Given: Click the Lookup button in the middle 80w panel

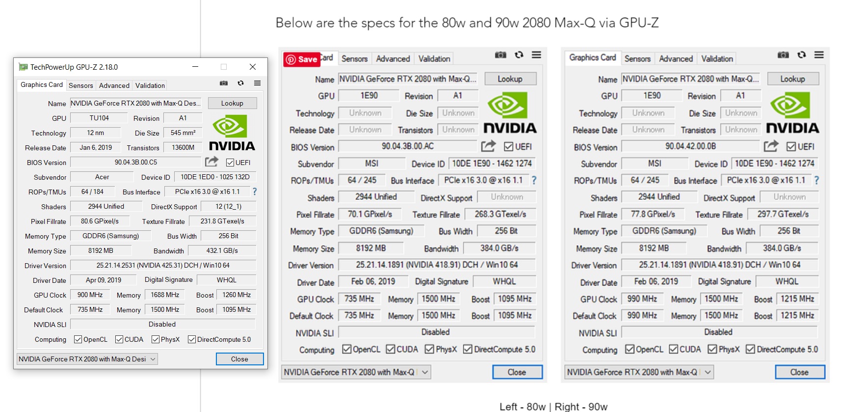Looking at the screenshot, I should click(510, 79).
